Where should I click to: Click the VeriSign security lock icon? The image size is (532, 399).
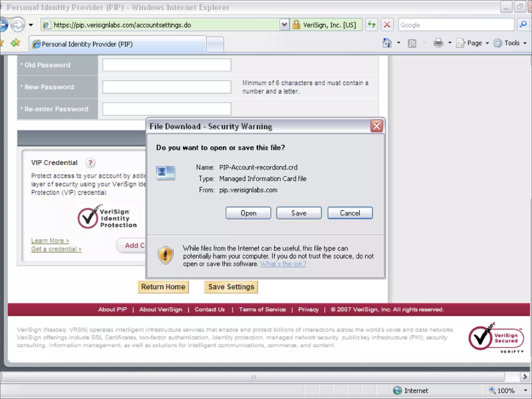296,25
